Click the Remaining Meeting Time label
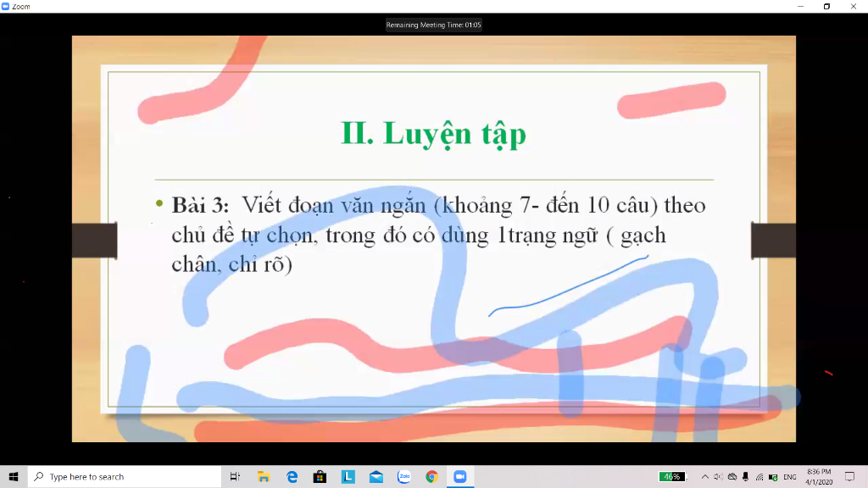The width and height of the screenshot is (868, 488). (x=433, y=25)
